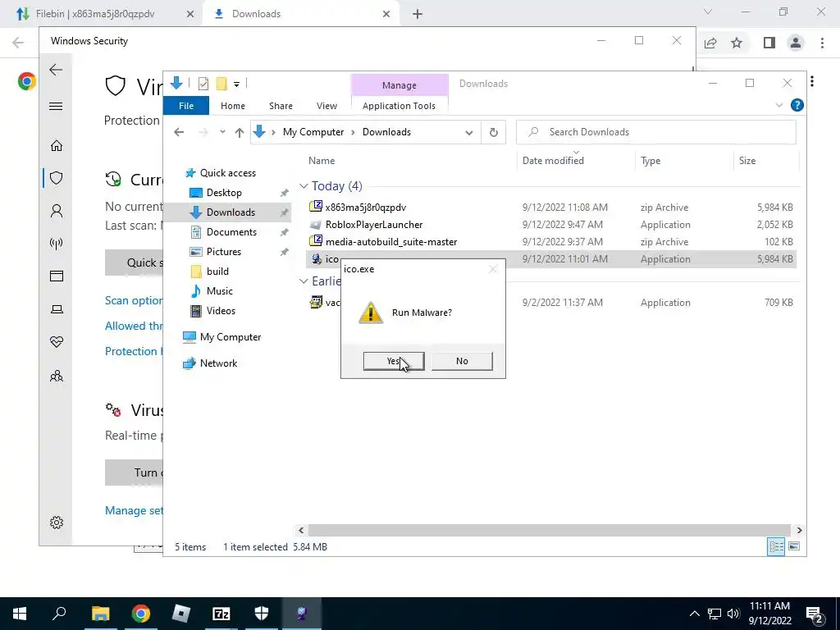
Task: Select Quick access in navigation pane
Action: pos(228,173)
